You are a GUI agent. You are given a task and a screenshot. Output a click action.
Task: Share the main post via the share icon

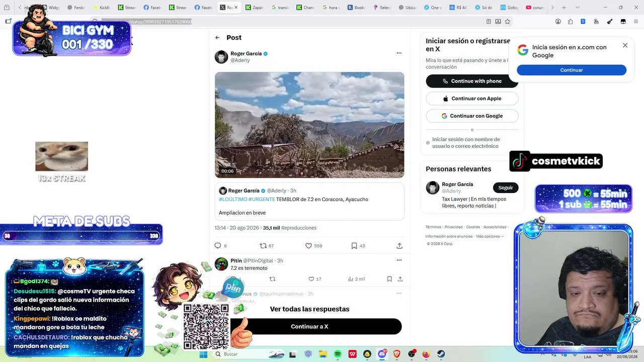click(399, 246)
